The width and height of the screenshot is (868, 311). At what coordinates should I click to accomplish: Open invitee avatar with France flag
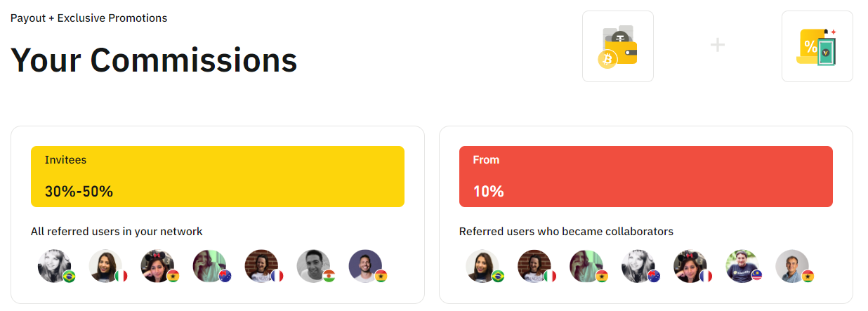click(263, 266)
